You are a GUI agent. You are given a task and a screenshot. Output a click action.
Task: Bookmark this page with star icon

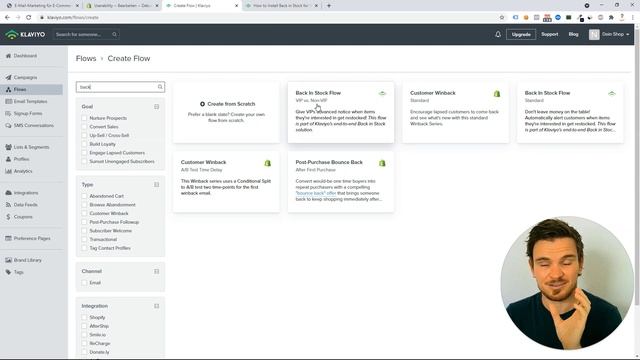click(502, 18)
